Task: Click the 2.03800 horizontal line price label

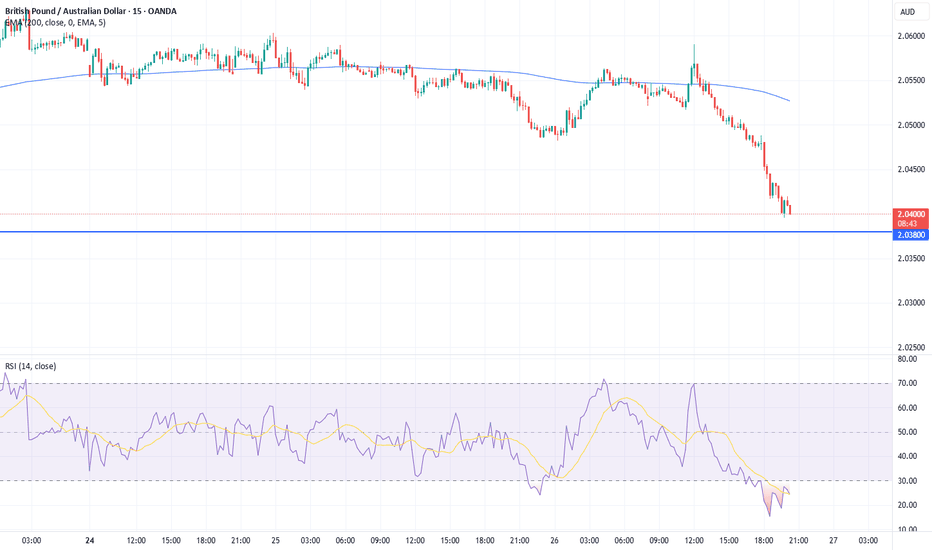Action: (911, 235)
